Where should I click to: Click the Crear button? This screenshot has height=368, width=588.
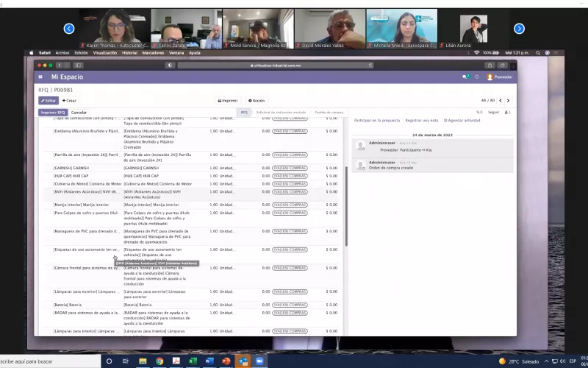click(x=69, y=100)
